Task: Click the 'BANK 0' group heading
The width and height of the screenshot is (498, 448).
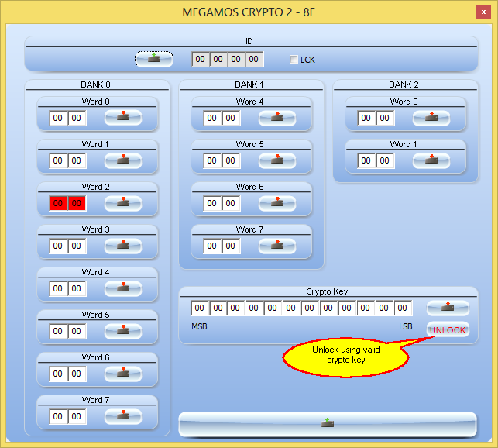Action: pyautogui.click(x=95, y=84)
